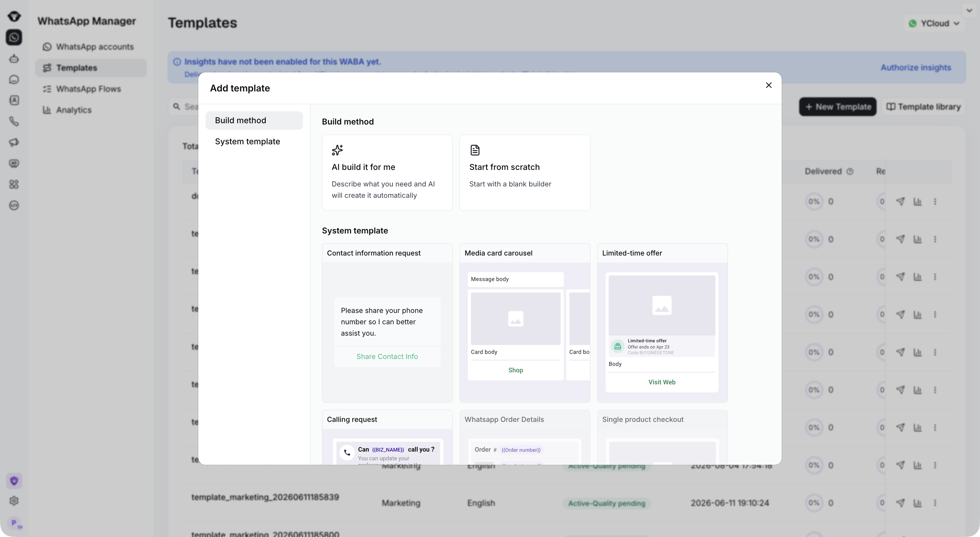Click Authorize insights link
Screen dimensions: 980x537
click(916, 67)
